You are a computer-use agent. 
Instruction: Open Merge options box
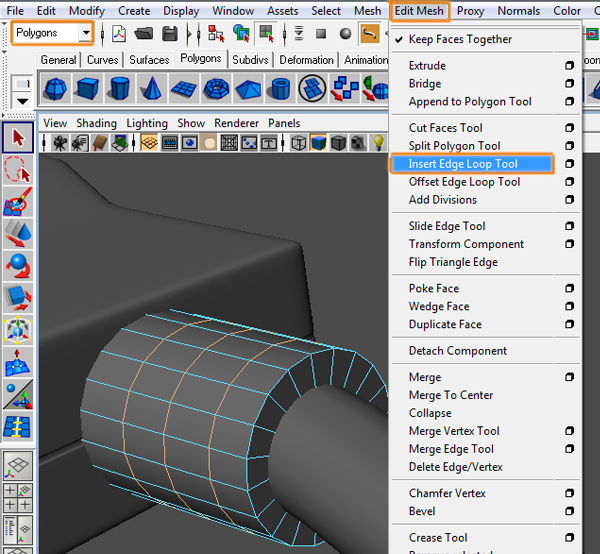(569, 378)
